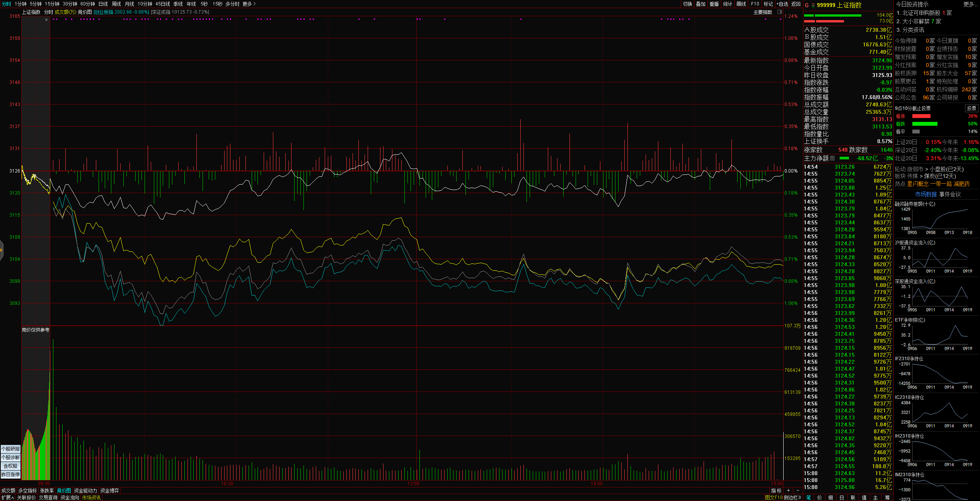Click the plus button next to 指标
This screenshot has width=980, height=501.
[x=789, y=491]
